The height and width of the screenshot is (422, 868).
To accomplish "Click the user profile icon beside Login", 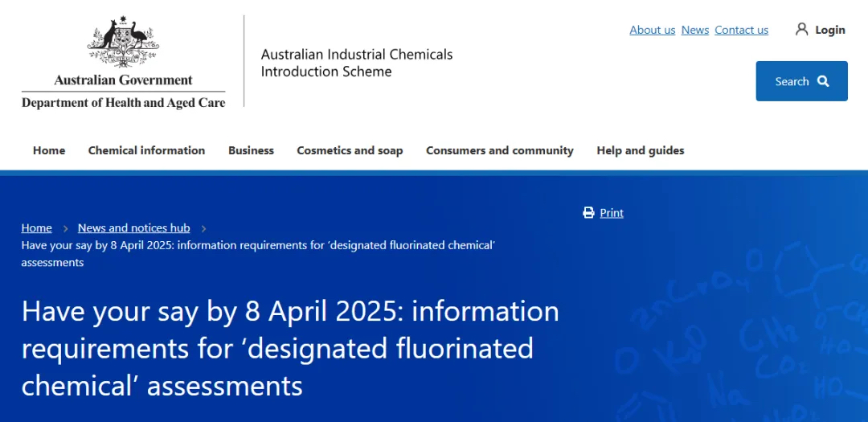I will point(801,30).
